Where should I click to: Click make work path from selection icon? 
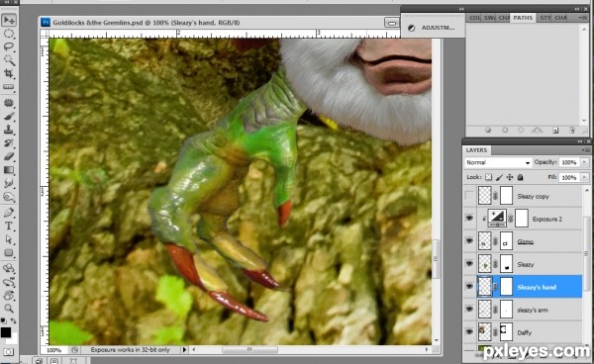pyautogui.click(x=537, y=131)
